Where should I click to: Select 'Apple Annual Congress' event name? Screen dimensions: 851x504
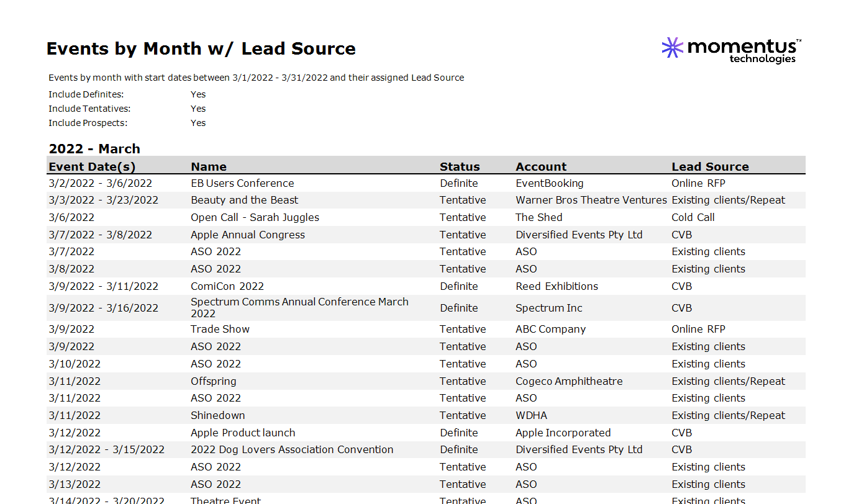pos(248,235)
